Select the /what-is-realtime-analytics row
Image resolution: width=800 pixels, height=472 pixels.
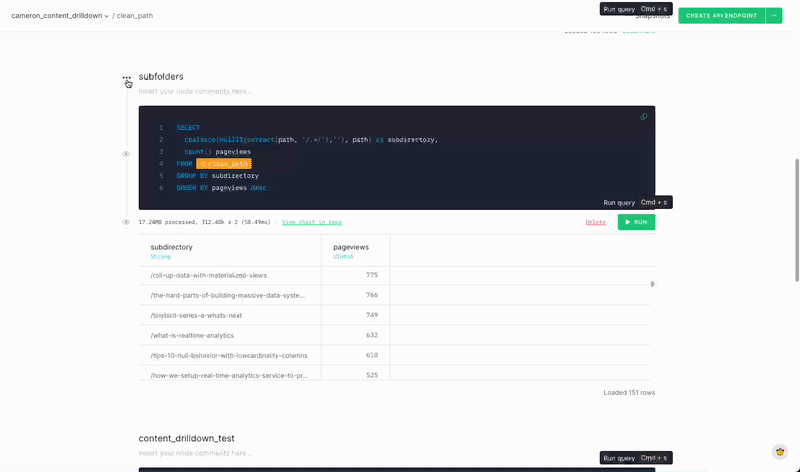coord(192,335)
